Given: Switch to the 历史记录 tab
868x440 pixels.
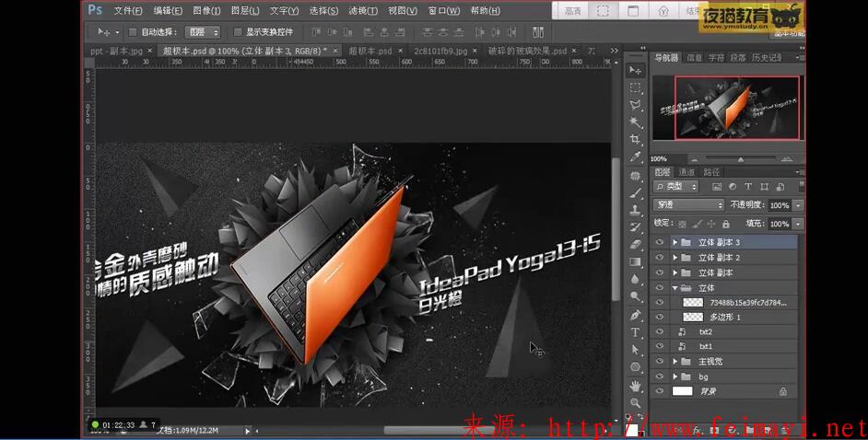Looking at the screenshot, I should click(x=767, y=57).
